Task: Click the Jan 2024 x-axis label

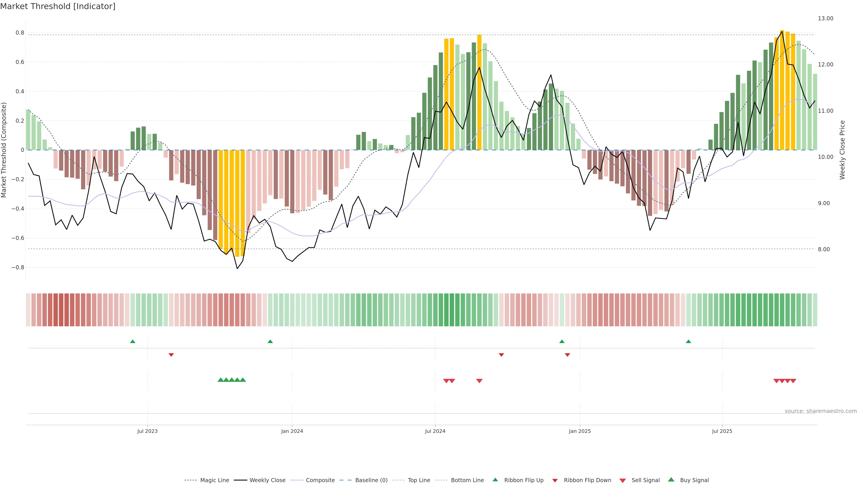Action: [292, 431]
